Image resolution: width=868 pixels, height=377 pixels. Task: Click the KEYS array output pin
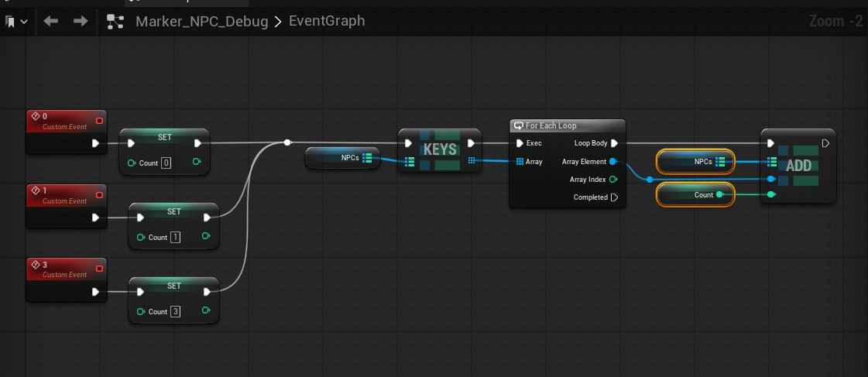coord(471,160)
